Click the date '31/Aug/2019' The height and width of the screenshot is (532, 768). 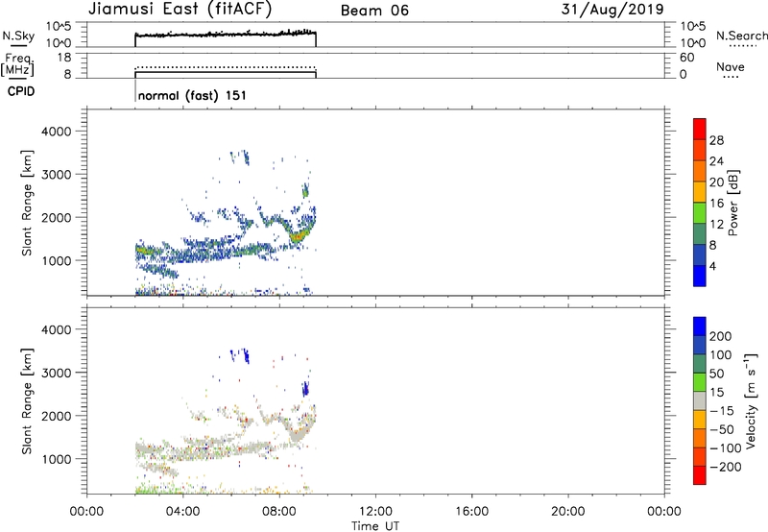point(612,9)
